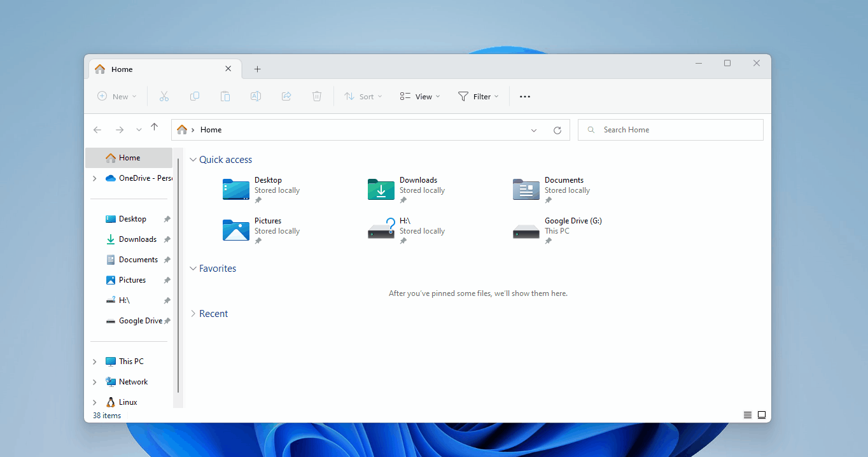Expand OneDrive in the navigation pane
Viewport: 868px width, 457px height.
point(95,178)
